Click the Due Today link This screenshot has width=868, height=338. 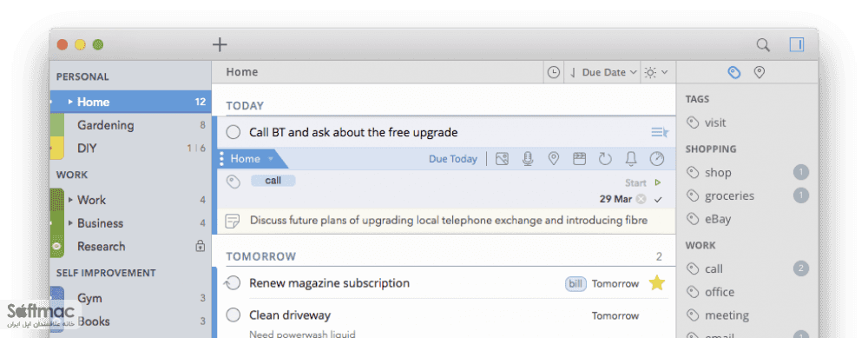[453, 159]
